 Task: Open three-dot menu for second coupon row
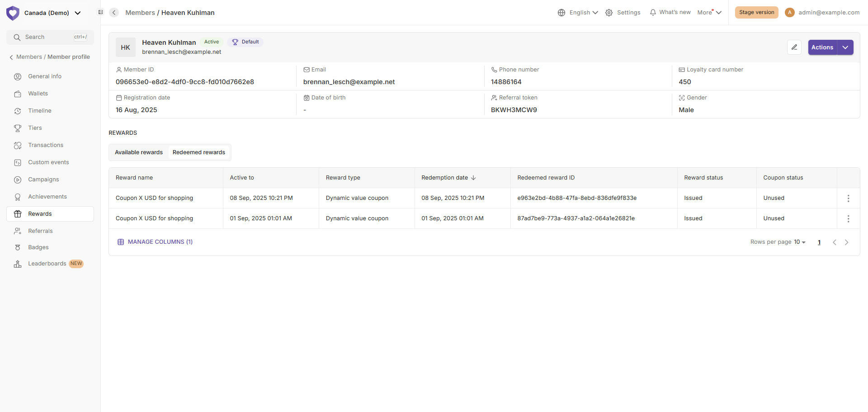click(x=848, y=219)
